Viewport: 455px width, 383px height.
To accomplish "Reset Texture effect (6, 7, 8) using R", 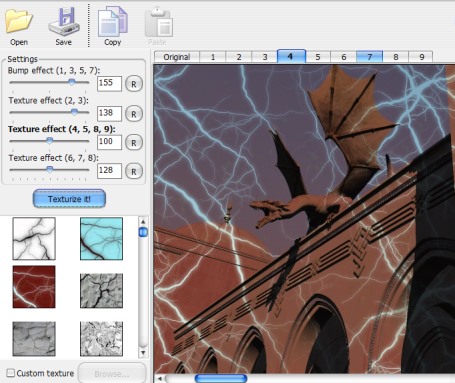I will 134,171.
